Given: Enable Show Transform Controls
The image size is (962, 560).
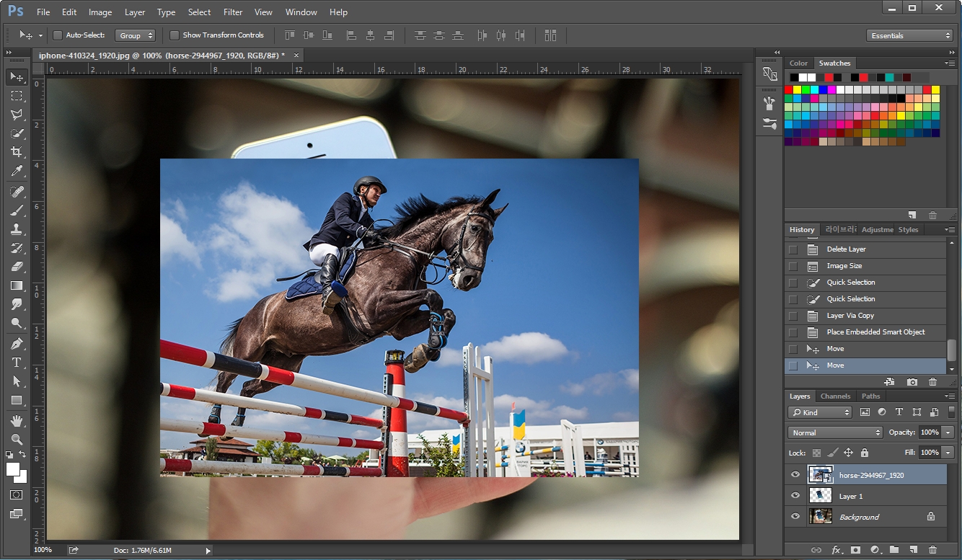Looking at the screenshot, I should 174,35.
